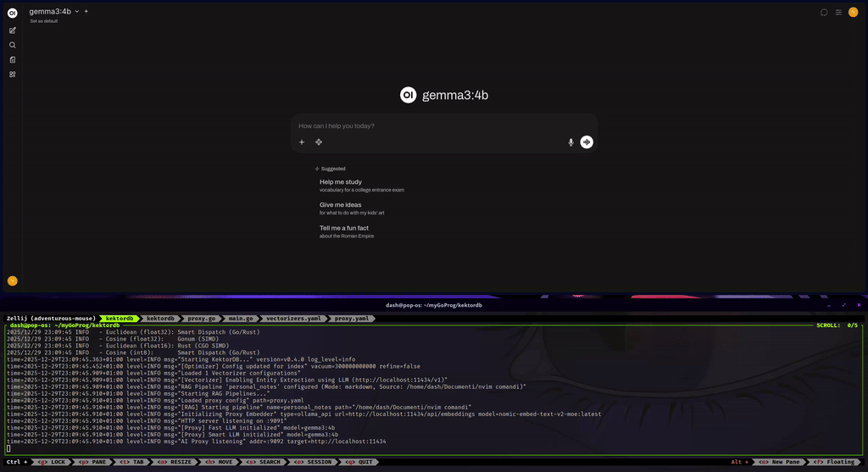Click the Set as default link
868x472 pixels.
(44, 21)
